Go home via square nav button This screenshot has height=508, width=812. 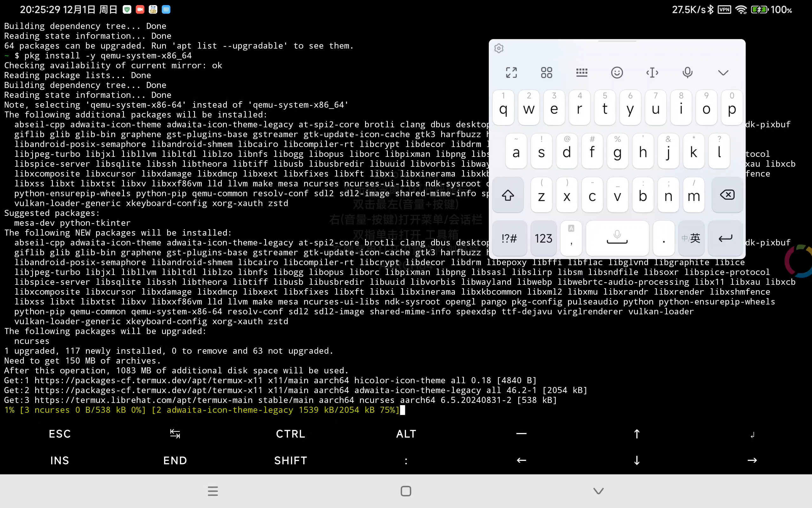tap(406, 491)
